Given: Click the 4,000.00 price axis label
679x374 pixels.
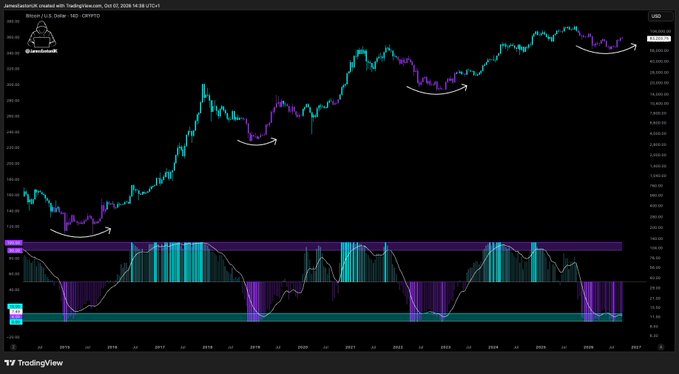Looking at the screenshot, I should tap(659, 134).
